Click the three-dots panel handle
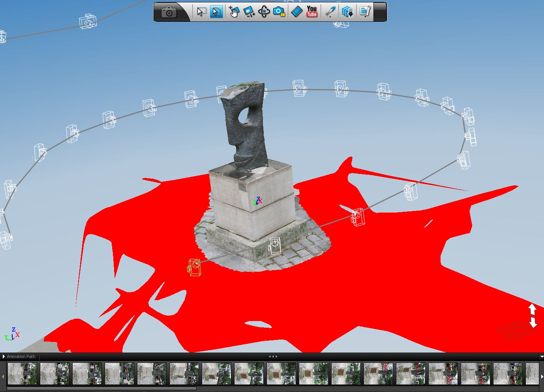544x392 pixels. [x=273, y=357]
